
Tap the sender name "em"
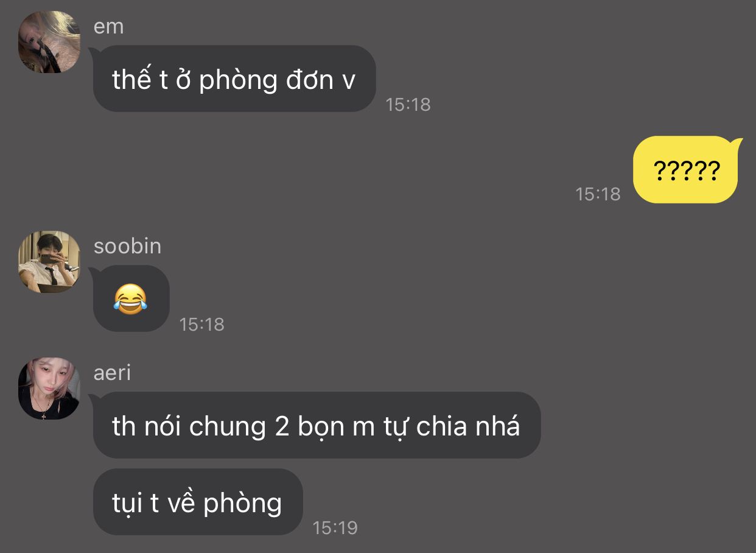point(109,27)
